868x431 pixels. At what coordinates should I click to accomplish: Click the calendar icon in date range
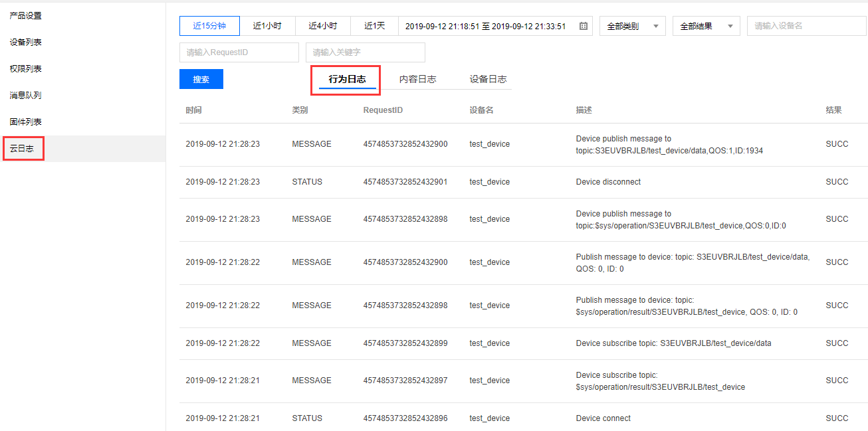click(x=584, y=26)
